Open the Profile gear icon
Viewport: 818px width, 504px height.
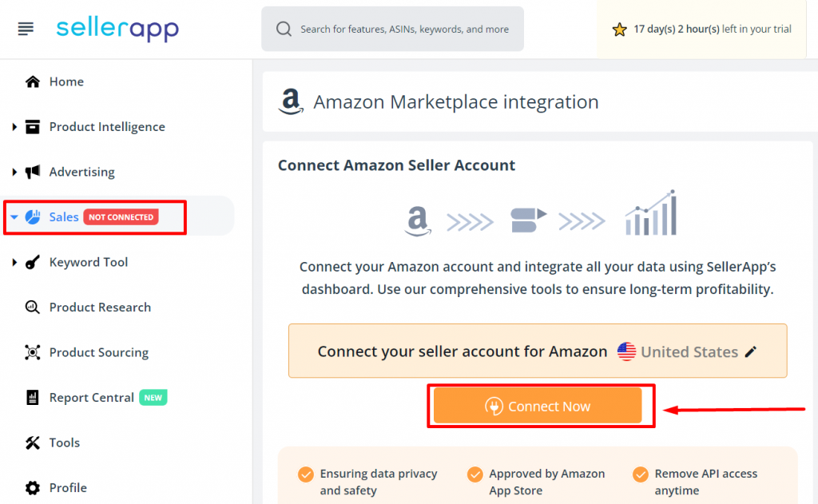pos(33,487)
